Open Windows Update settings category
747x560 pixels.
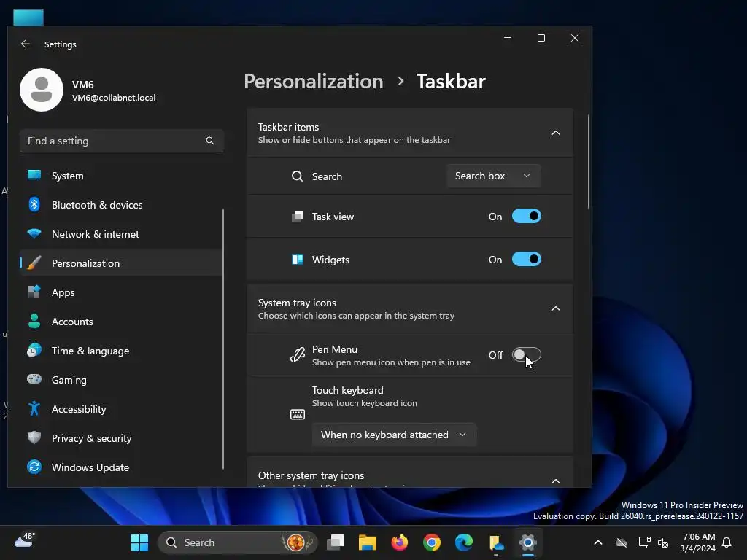coord(121,467)
